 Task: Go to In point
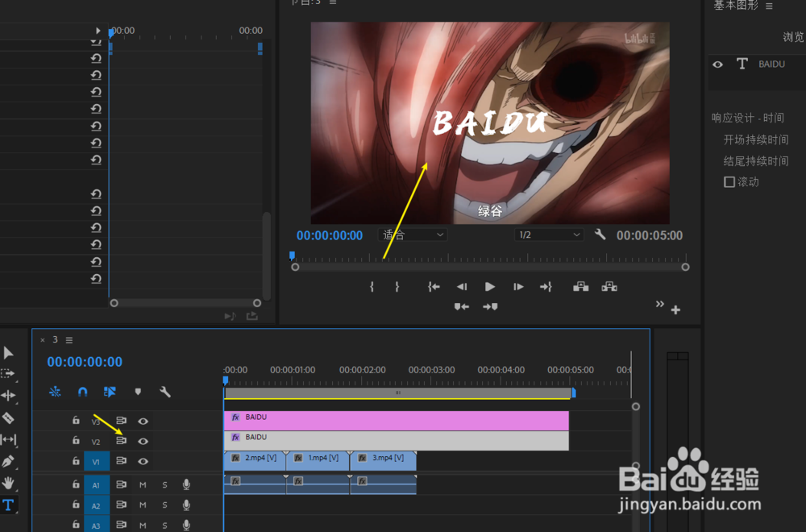[x=434, y=287]
